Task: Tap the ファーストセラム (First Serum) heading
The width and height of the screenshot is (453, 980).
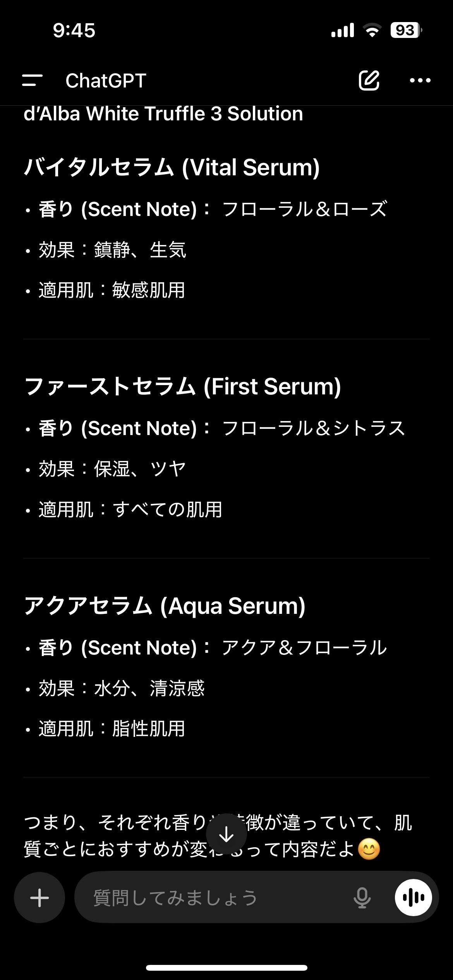Action: click(x=182, y=386)
